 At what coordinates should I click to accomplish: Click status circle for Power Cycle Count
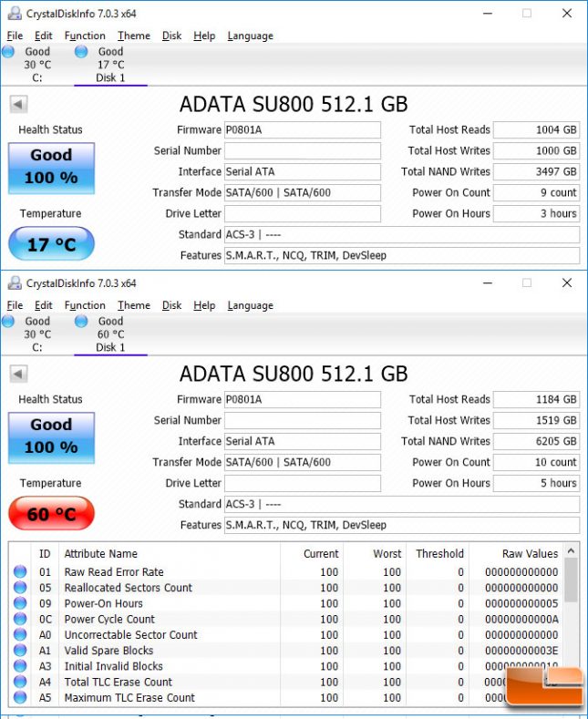(20, 619)
